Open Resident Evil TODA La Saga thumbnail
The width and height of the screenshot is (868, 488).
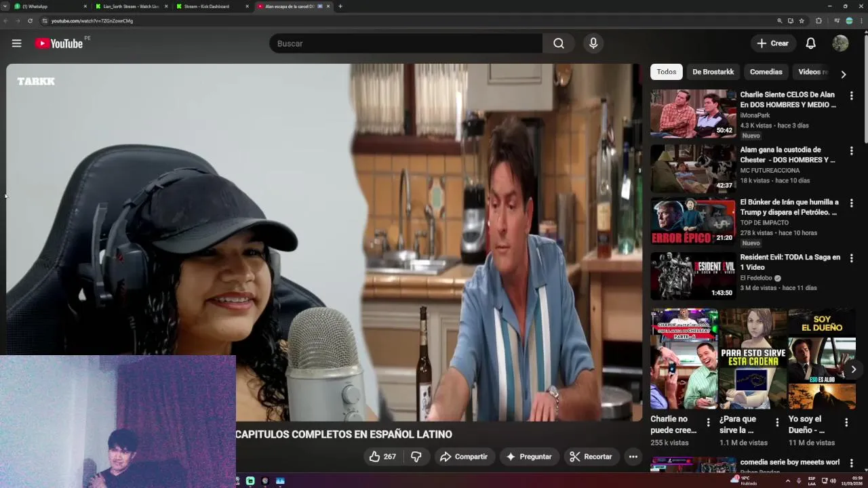693,277
